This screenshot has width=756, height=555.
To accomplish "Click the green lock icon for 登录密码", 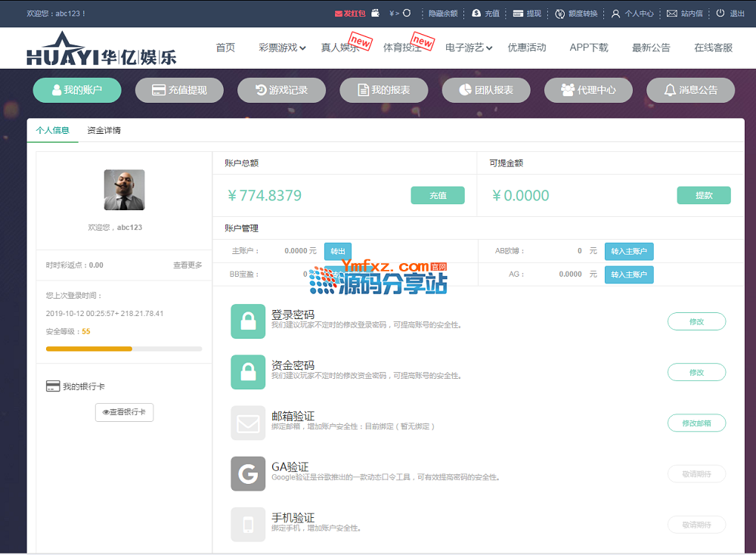I will tap(248, 321).
